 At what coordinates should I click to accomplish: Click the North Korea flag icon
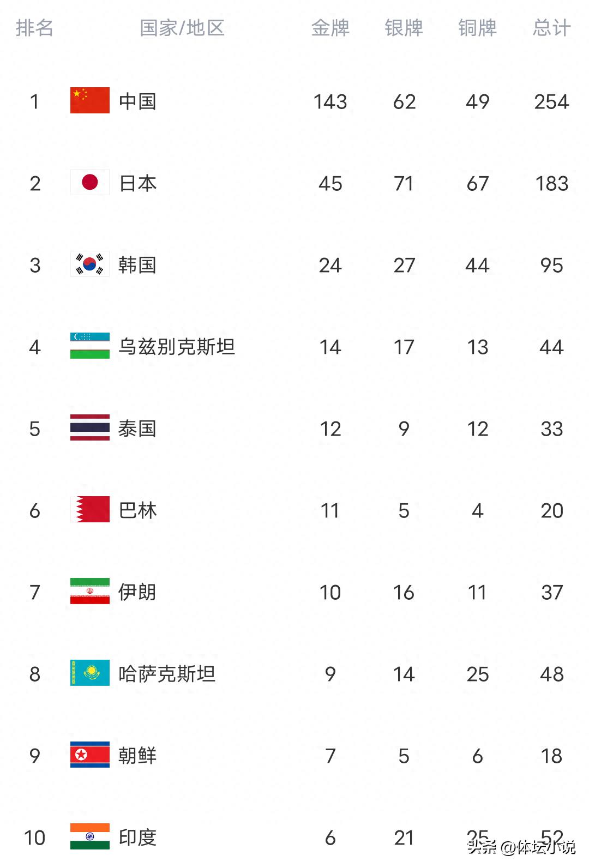90,755
